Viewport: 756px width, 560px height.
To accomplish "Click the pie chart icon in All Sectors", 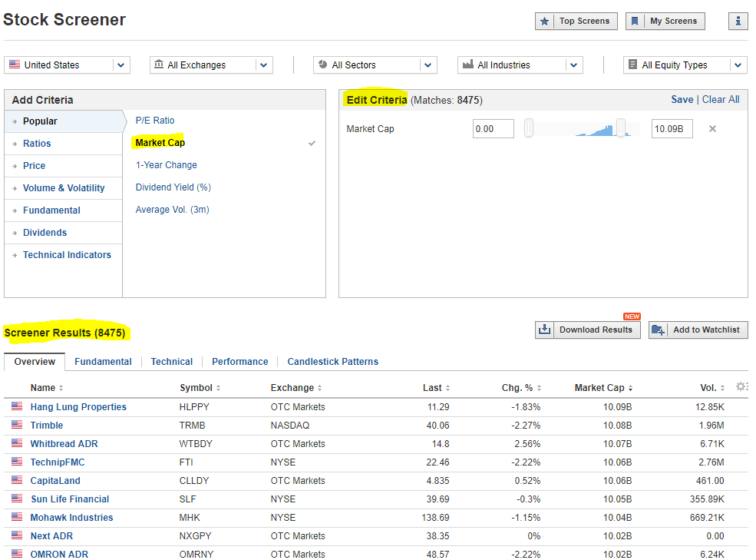I will pos(322,65).
